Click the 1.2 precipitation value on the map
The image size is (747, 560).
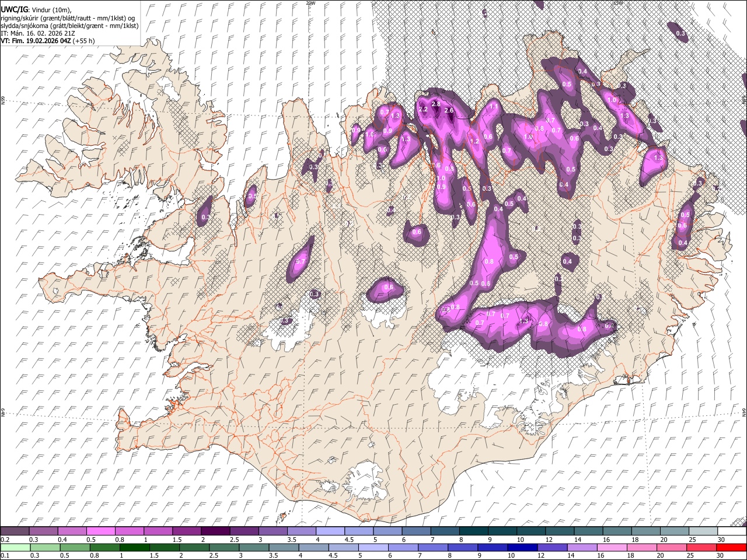(474, 141)
